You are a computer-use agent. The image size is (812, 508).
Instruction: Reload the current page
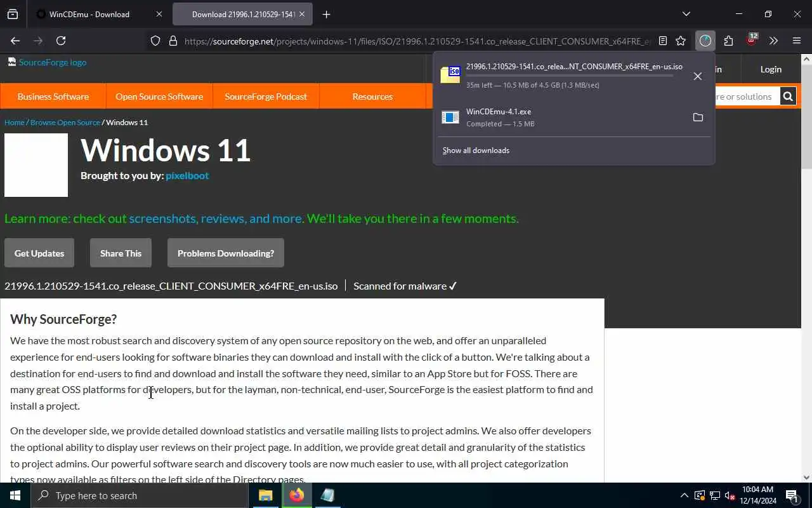[61, 41]
